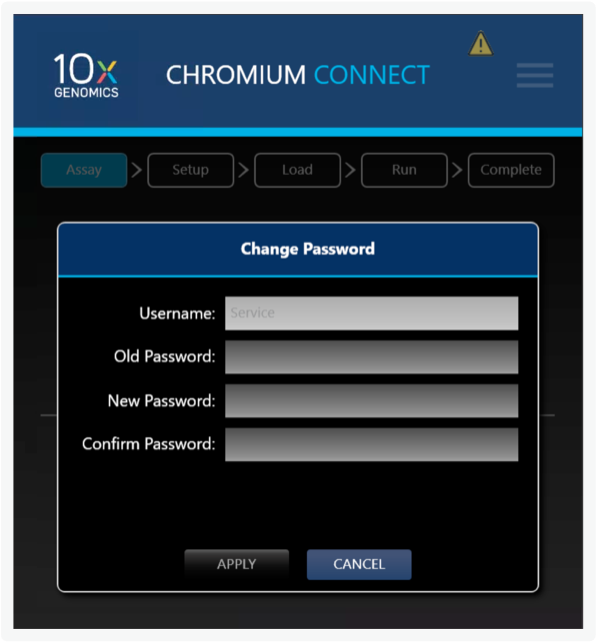This screenshot has height=643, width=597.
Task: Click the Chromium Connect title text
Action: [x=298, y=75]
